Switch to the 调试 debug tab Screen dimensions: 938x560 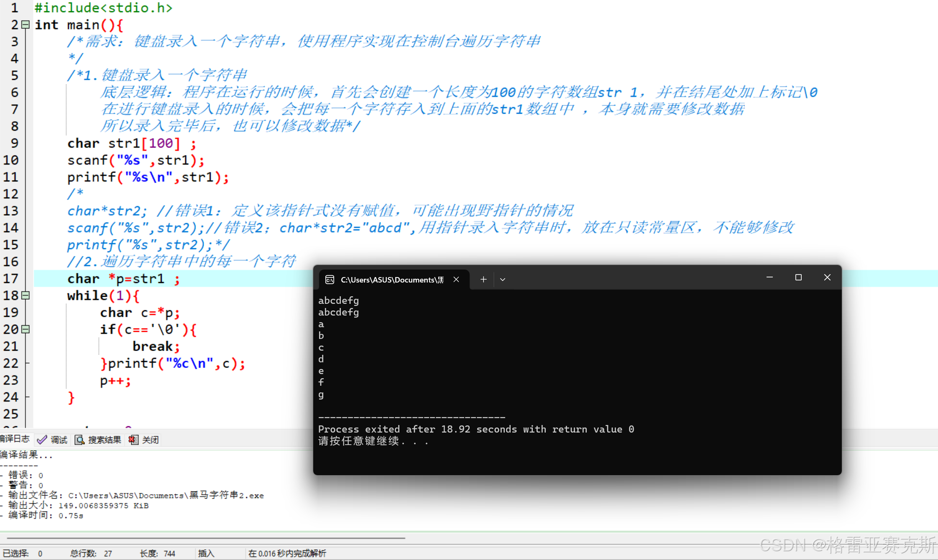pos(58,440)
